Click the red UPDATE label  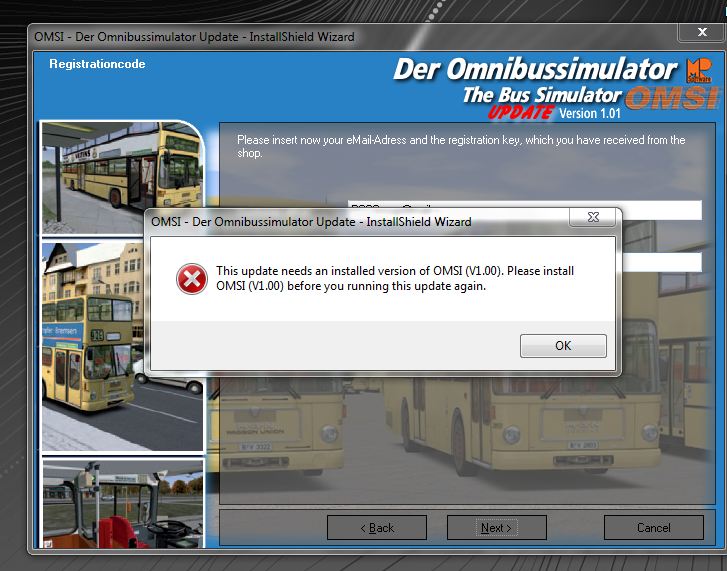(520, 112)
